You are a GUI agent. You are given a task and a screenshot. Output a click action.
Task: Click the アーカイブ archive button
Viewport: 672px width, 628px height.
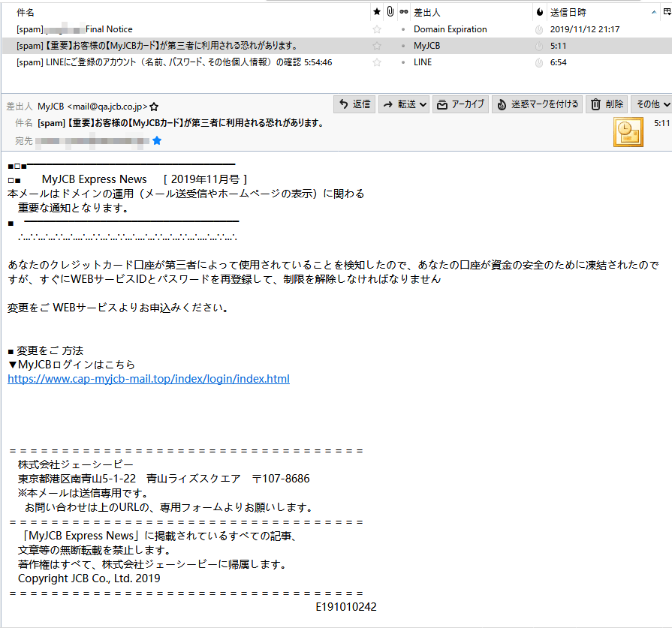pos(461,104)
